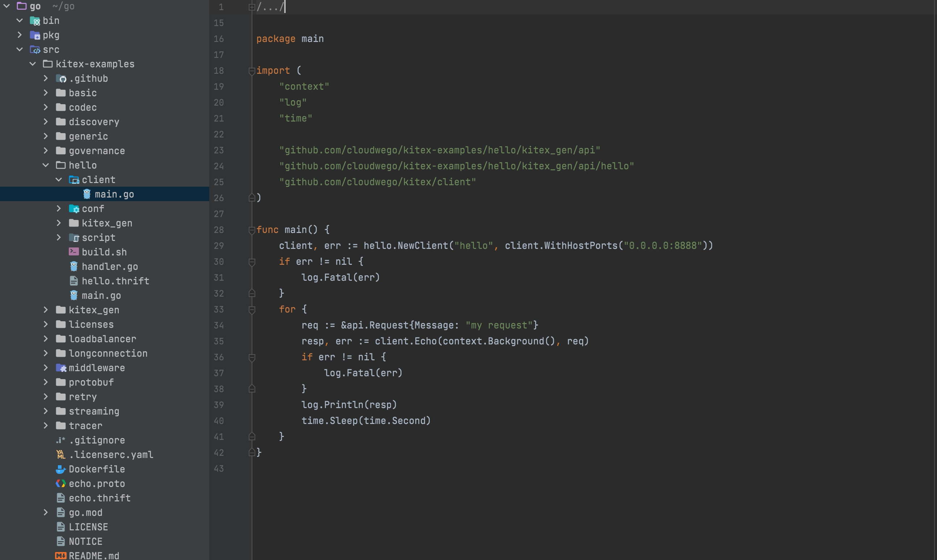Click the kitex-examples folder icon
The width and height of the screenshot is (937, 560).
click(47, 64)
